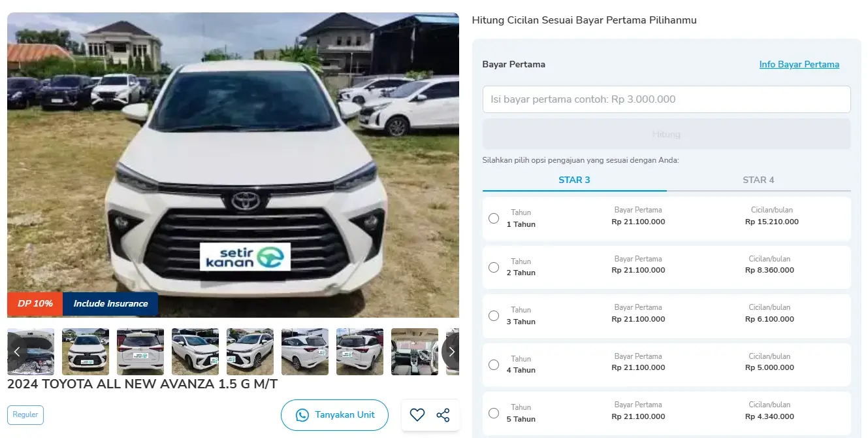Click the Hitung button
This screenshot has height=438, width=868.
[x=666, y=134]
